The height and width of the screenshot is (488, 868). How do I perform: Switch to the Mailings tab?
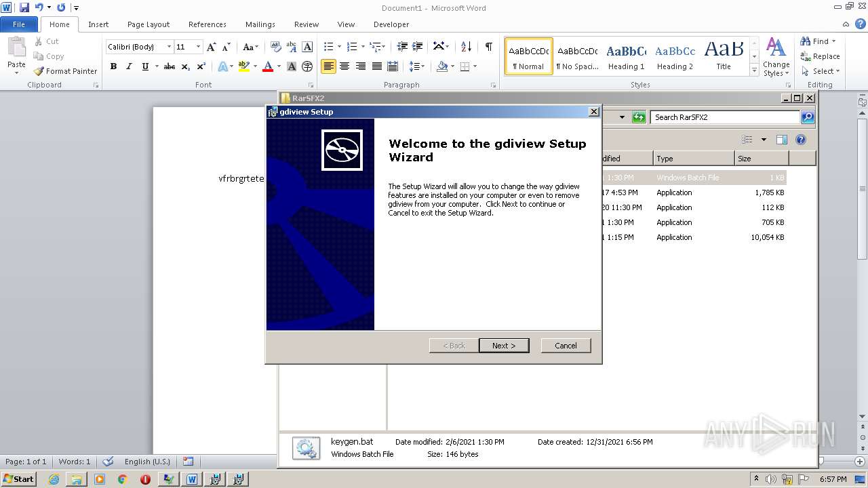click(x=260, y=24)
